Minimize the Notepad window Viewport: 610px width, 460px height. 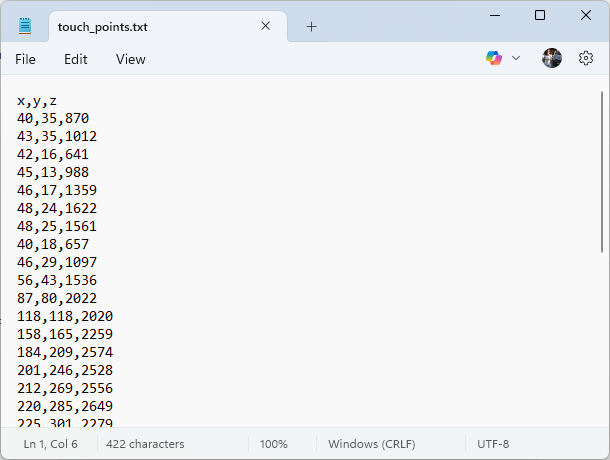point(495,16)
